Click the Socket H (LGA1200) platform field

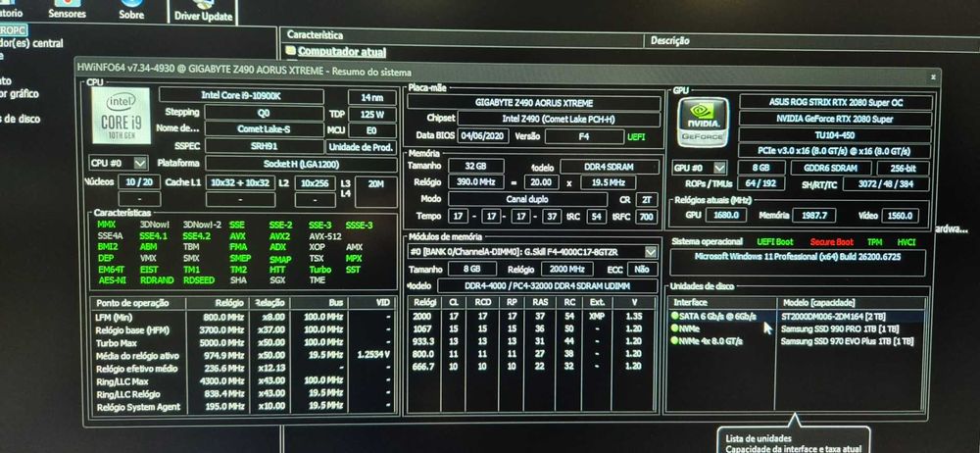301,164
